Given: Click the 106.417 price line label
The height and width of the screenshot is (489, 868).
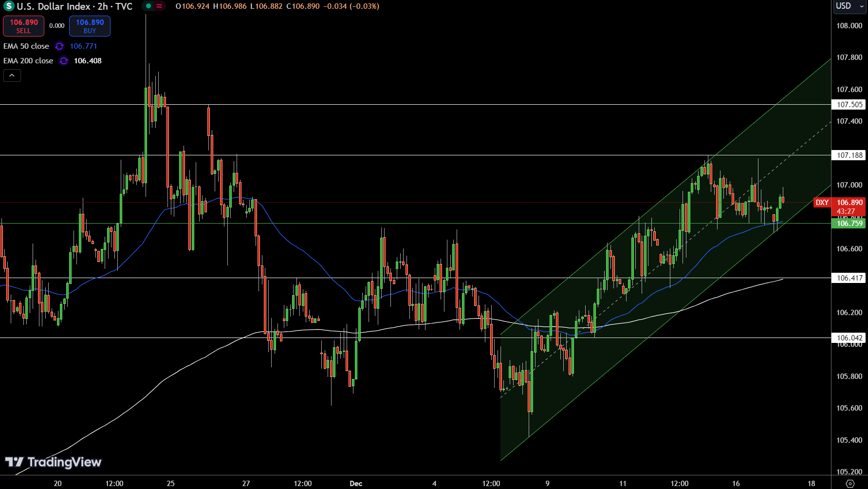Looking at the screenshot, I should (850, 278).
